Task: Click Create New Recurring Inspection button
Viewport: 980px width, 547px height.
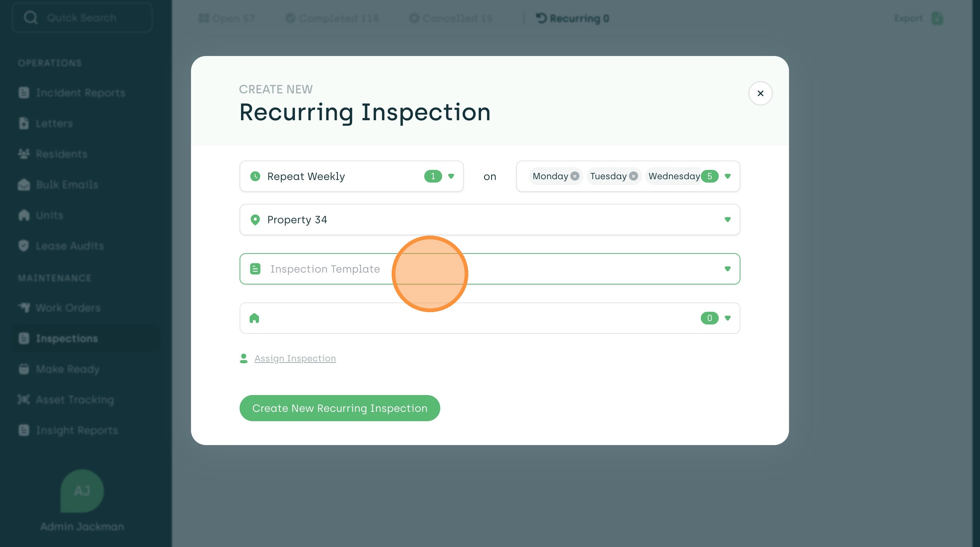Action: click(x=340, y=408)
